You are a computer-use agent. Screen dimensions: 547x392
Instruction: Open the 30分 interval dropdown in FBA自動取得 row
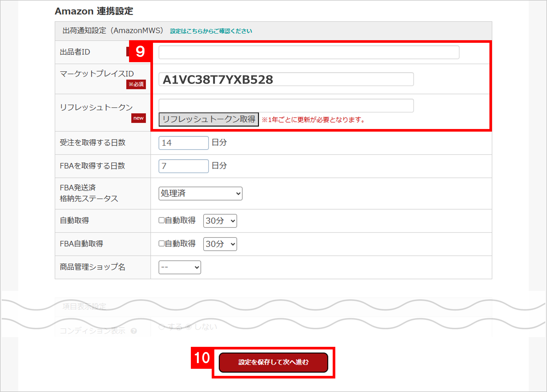tap(220, 244)
